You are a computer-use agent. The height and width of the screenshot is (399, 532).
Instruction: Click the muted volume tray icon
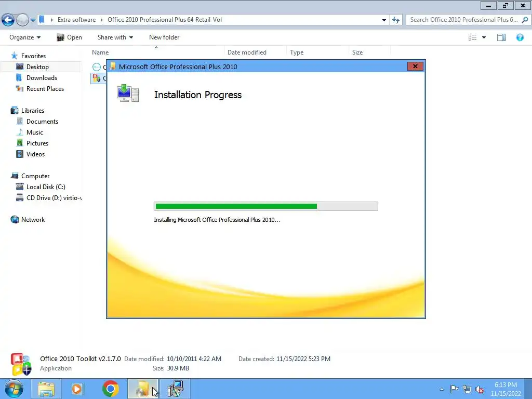480,389
